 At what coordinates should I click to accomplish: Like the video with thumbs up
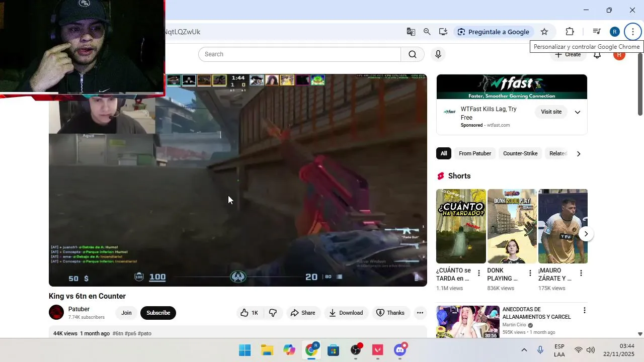(250, 313)
